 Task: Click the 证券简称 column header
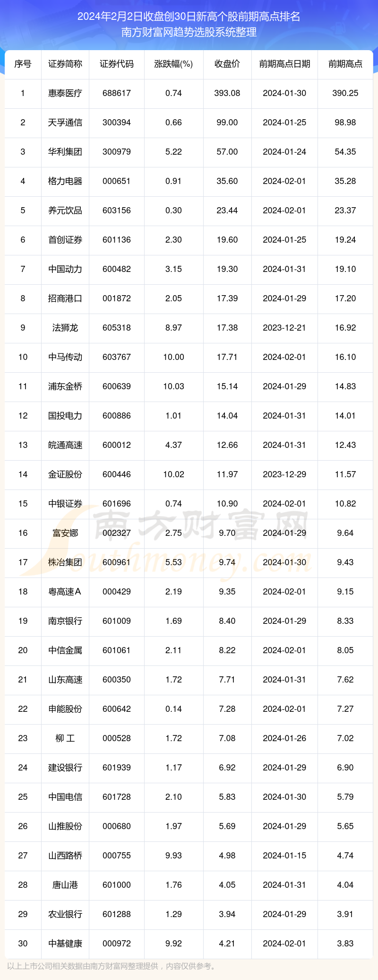tap(65, 64)
